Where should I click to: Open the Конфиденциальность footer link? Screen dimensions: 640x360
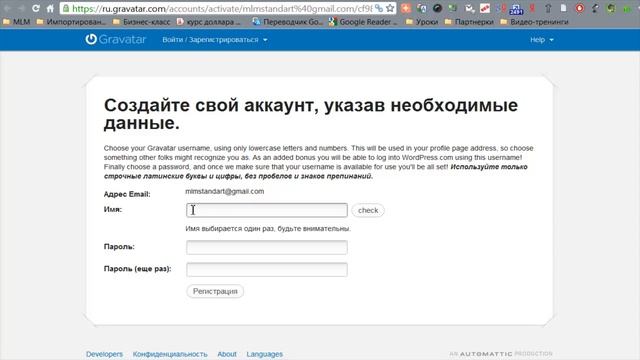tap(170, 354)
